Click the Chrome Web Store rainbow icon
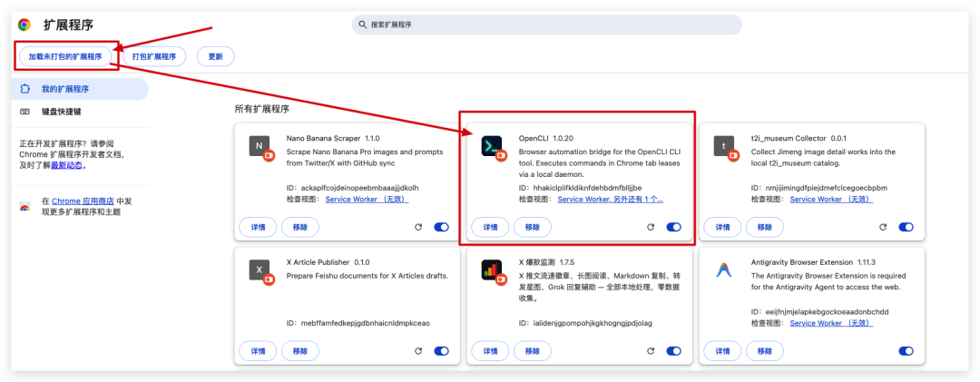The width and height of the screenshot is (980, 382). [25, 207]
